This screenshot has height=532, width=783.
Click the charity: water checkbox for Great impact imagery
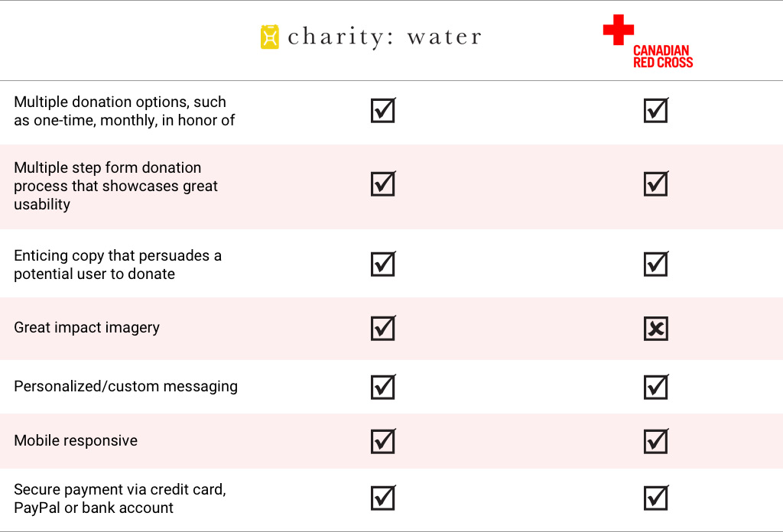click(x=383, y=328)
